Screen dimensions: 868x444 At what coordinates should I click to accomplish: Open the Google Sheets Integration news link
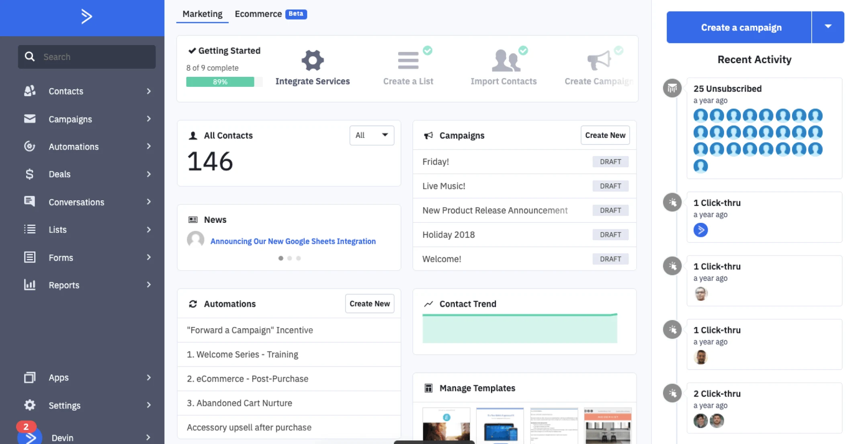point(293,241)
